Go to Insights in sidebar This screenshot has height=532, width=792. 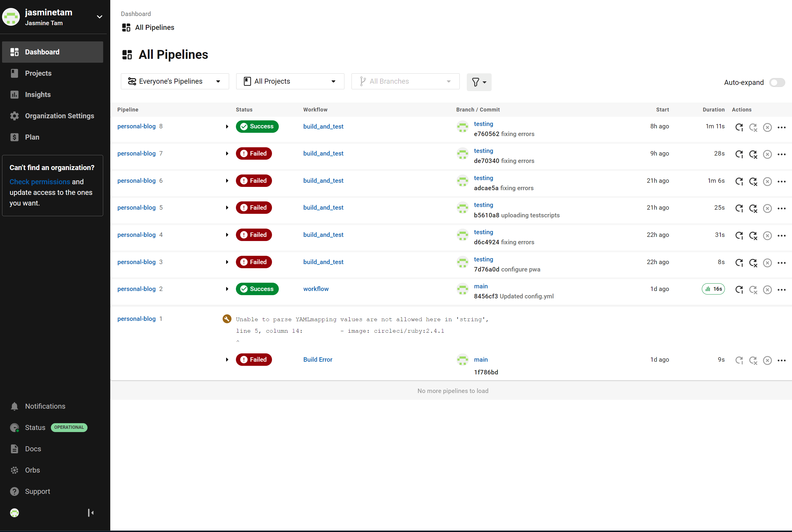pos(38,95)
